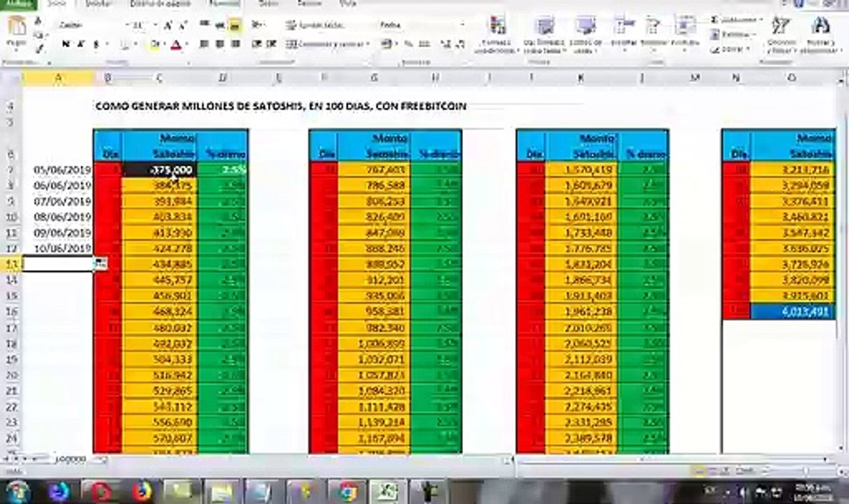Image resolution: width=849 pixels, height=504 pixels.
Task: Toggle Ajustar texto wrap text
Action: click(317, 25)
